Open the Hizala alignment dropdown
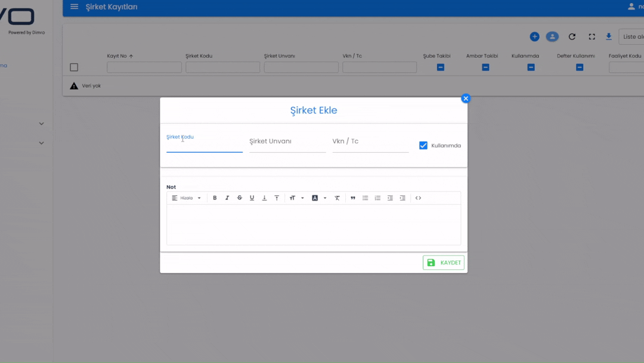 click(187, 198)
